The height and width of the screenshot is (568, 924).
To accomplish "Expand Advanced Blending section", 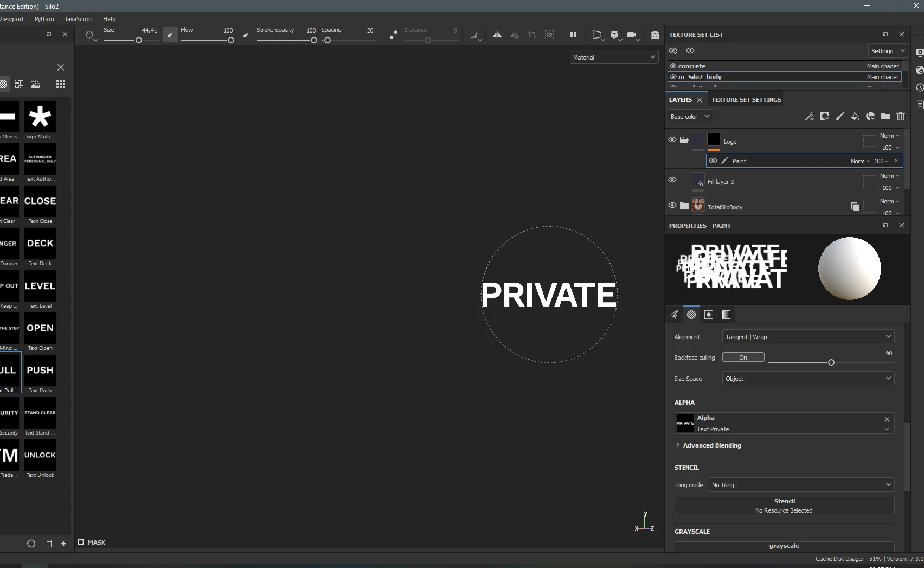I will tap(708, 445).
